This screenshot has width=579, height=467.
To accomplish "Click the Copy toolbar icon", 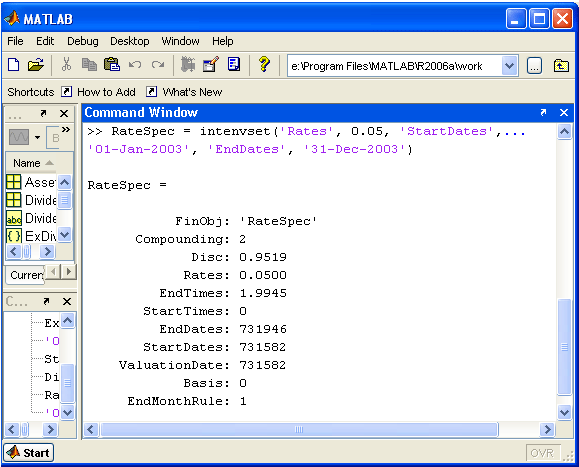I will pyautogui.click(x=89, y=65).
